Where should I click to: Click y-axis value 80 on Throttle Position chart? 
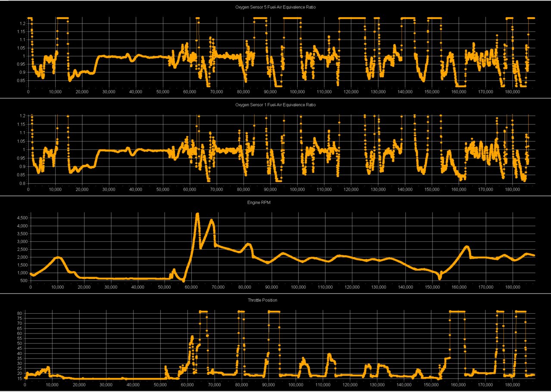pos(20,313)
